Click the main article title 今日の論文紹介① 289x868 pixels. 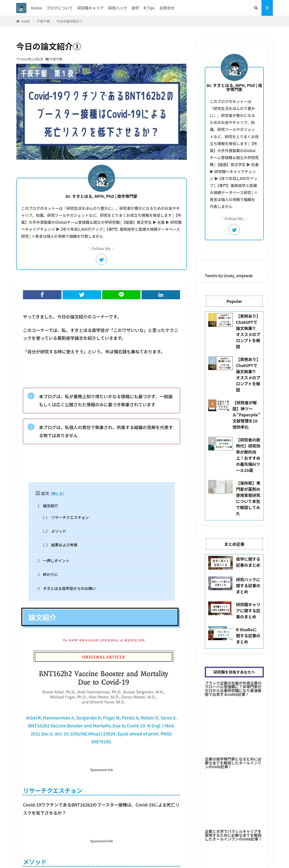pyautogui.click(x=48, y=46)
